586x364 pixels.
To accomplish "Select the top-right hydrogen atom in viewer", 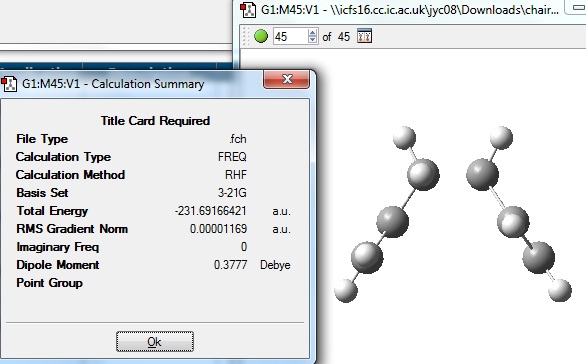I will 501,138.
